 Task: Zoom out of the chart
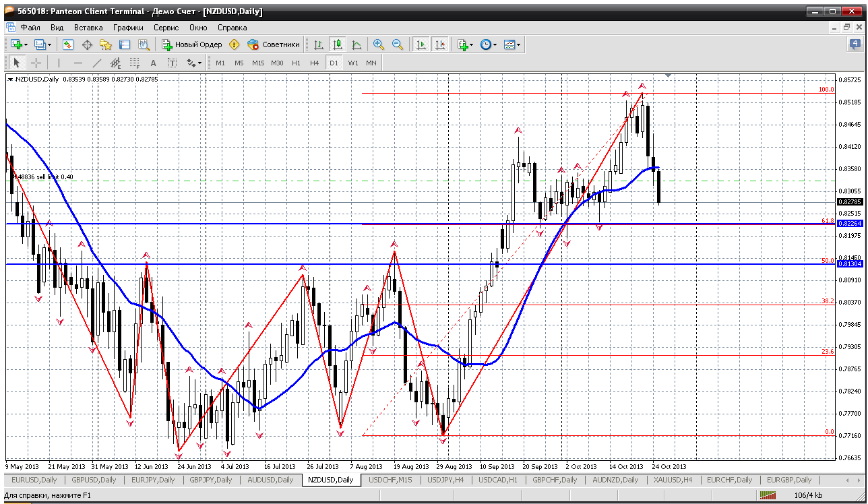(398, 44)
